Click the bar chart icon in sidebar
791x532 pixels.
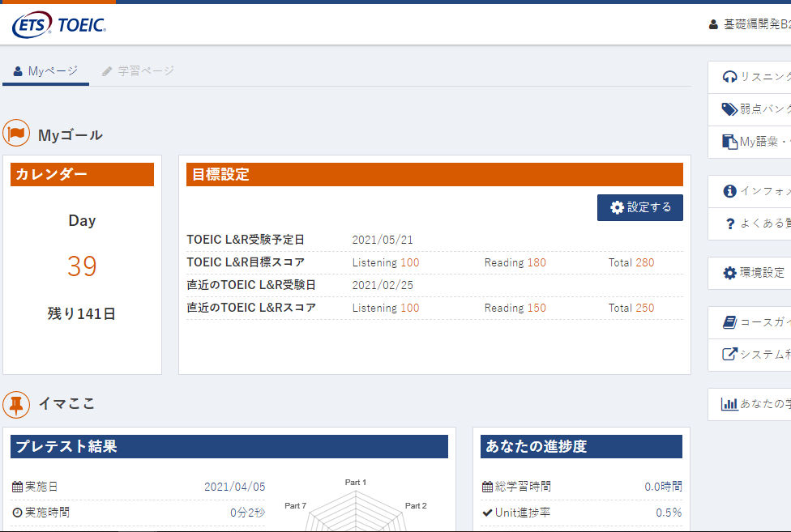729,403
